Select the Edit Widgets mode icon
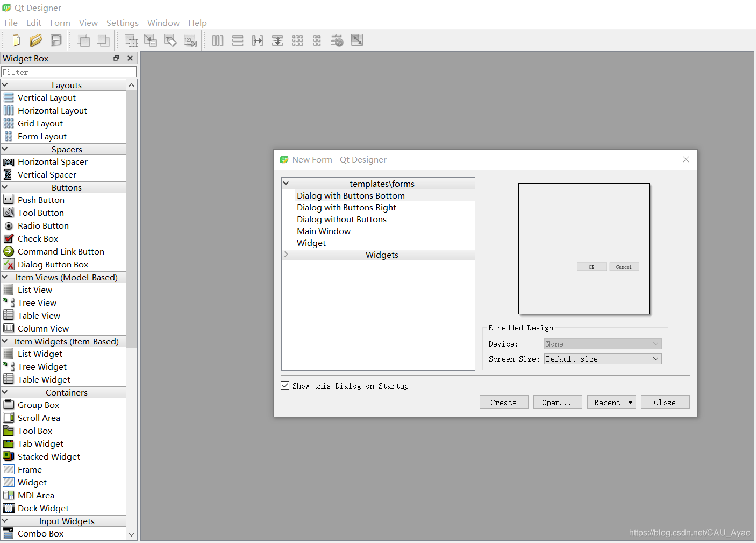 [131, 40]
